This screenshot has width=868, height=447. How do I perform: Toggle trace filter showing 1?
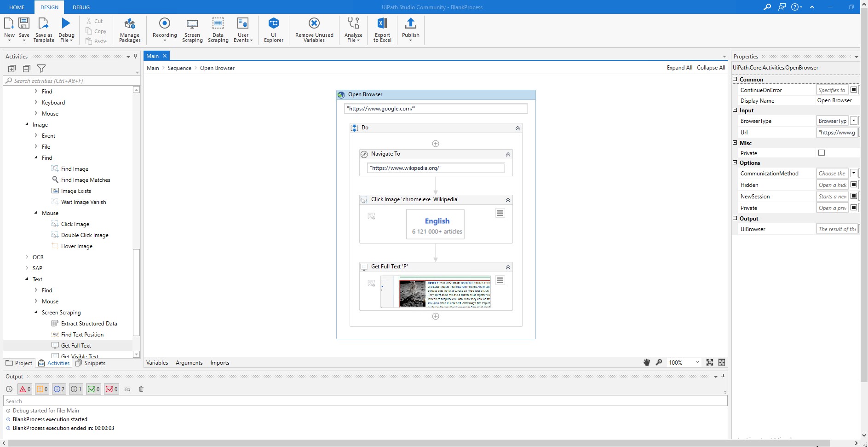[76, 389]
